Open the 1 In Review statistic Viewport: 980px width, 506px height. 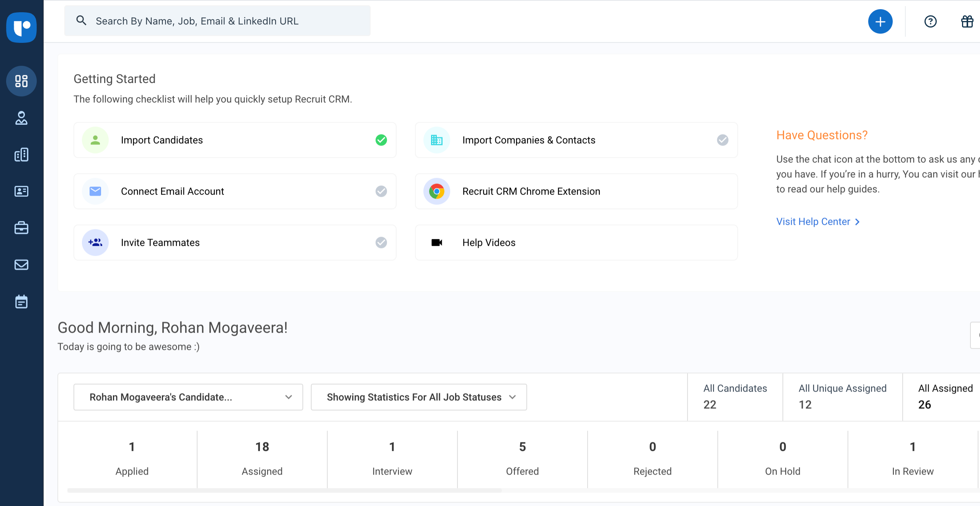coord(913,459)
